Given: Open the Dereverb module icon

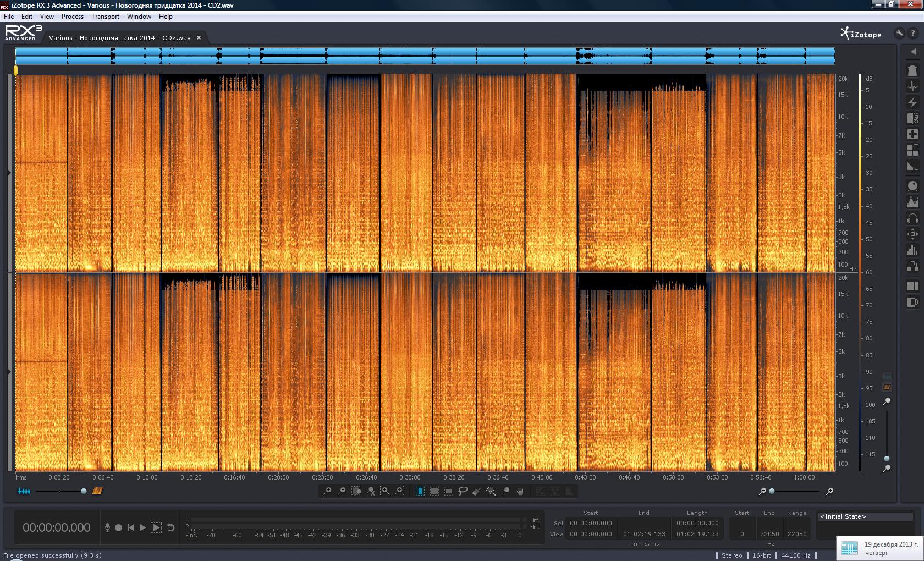Looking at the screenshot, I should coord(912,166).
